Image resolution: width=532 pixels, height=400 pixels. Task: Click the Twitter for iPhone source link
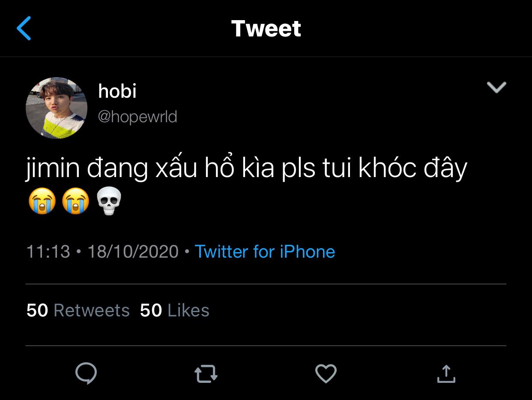[265, 251]
